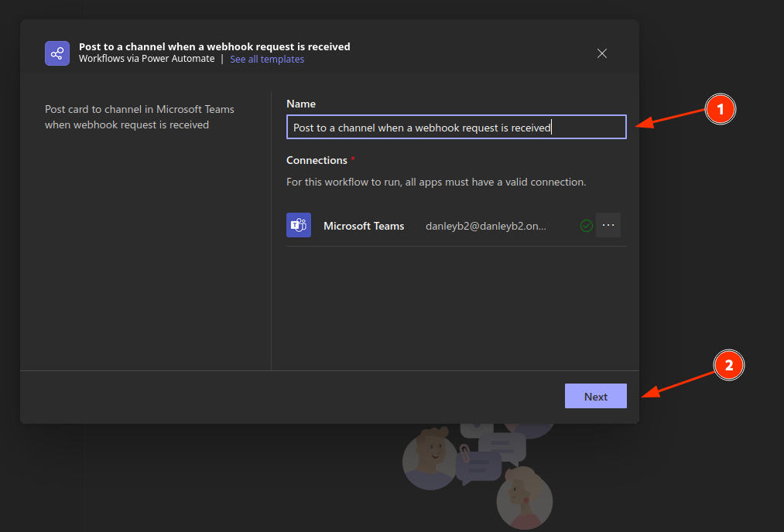Click the red arrow pointing at Next button
Screen dimensions: 784x532
(x=679, y=384)
